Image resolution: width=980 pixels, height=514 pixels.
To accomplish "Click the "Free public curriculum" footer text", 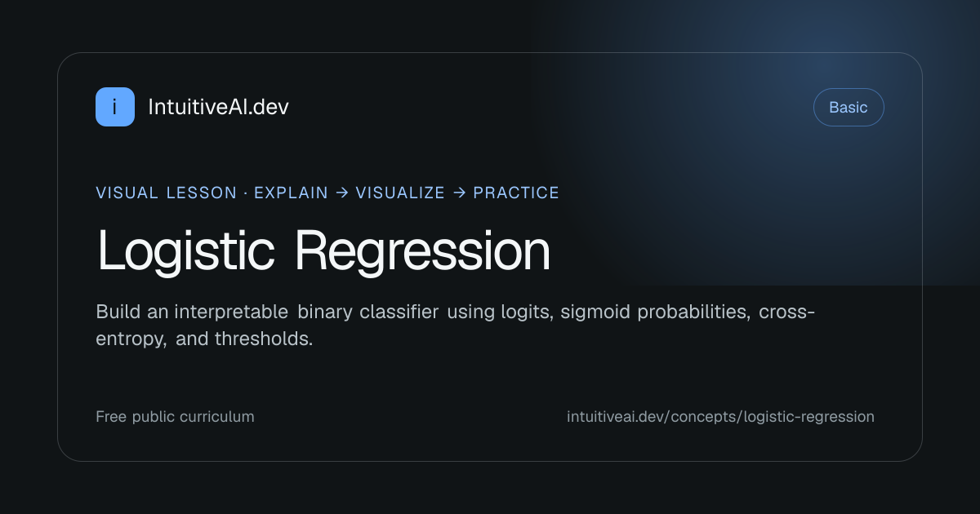I will (x=175, y=417).
